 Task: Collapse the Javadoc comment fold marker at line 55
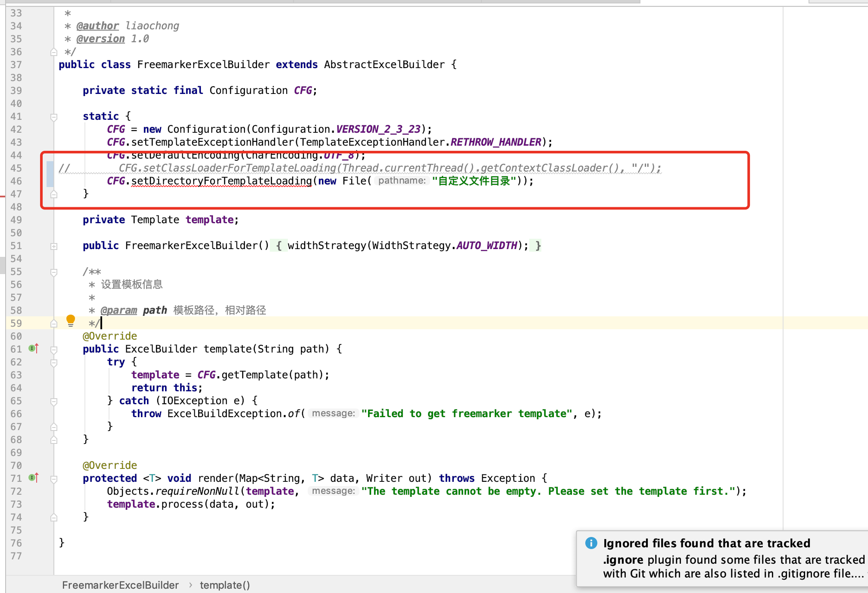54,272
